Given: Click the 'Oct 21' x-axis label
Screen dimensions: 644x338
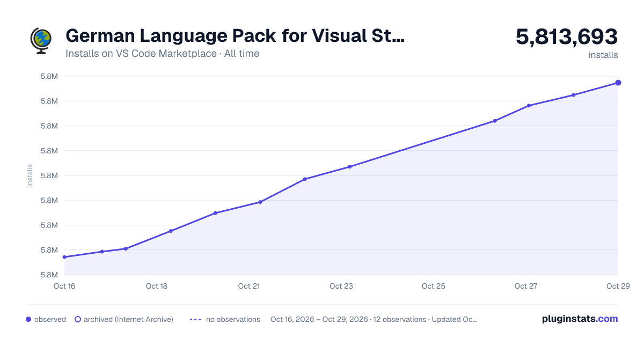Looking at the screenshot, I should click(x=249, y=286).
